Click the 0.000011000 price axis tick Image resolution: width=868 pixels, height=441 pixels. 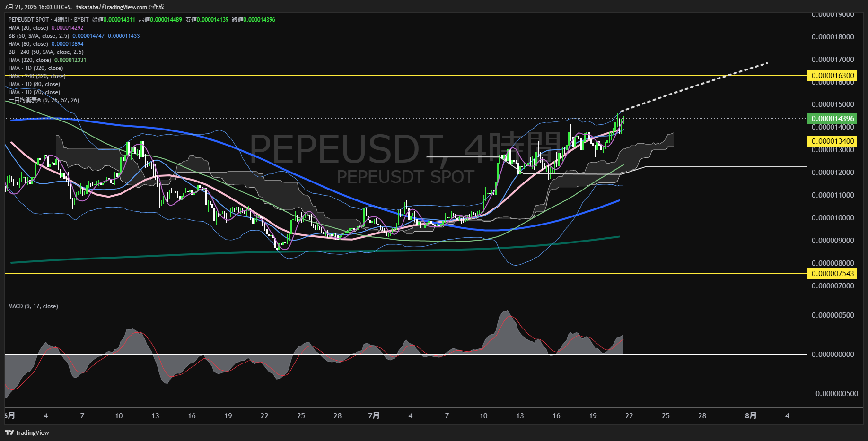click(833, 195)
